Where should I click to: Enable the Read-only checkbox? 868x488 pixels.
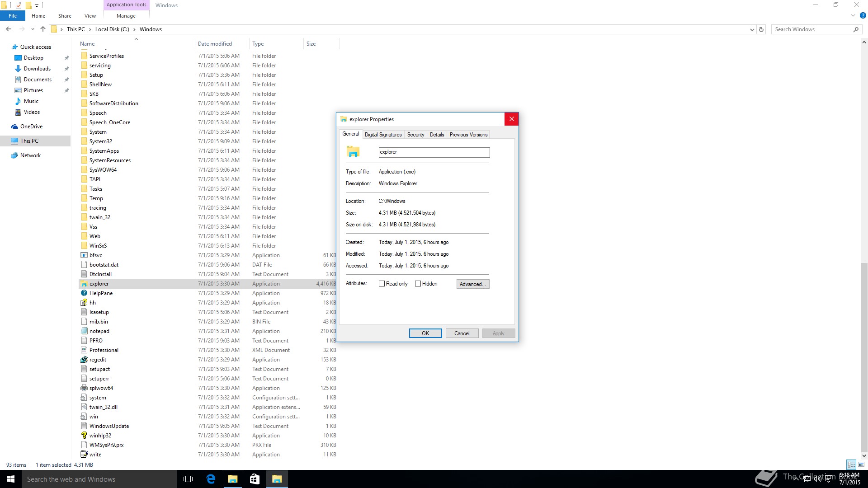coord(382,284)
